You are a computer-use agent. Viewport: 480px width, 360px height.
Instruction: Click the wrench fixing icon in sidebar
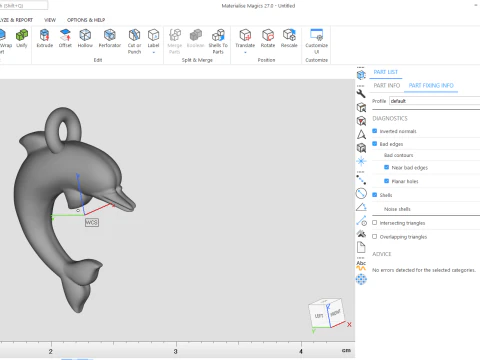[x=361, y=94]
